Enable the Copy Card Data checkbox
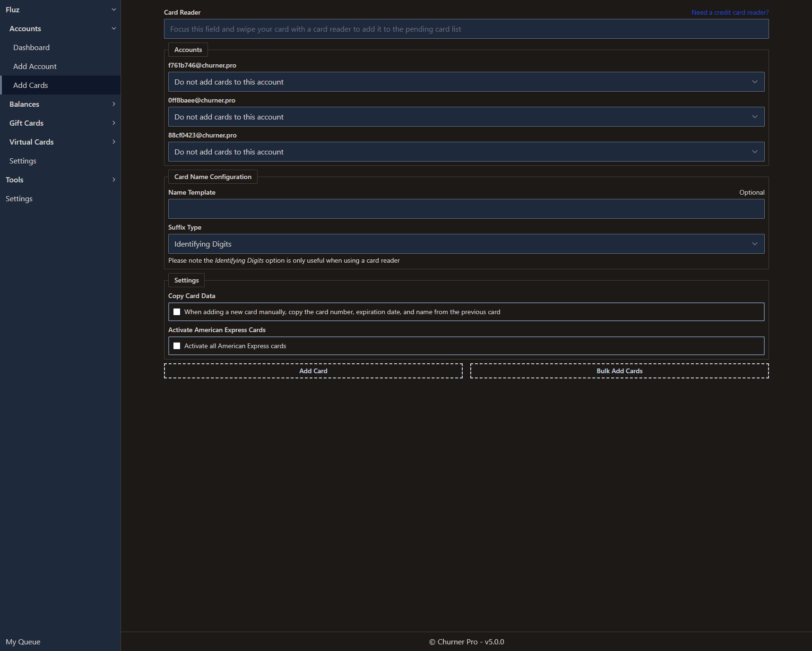The image size is (812, 651). pyautogui.click(x=177, y=312)
